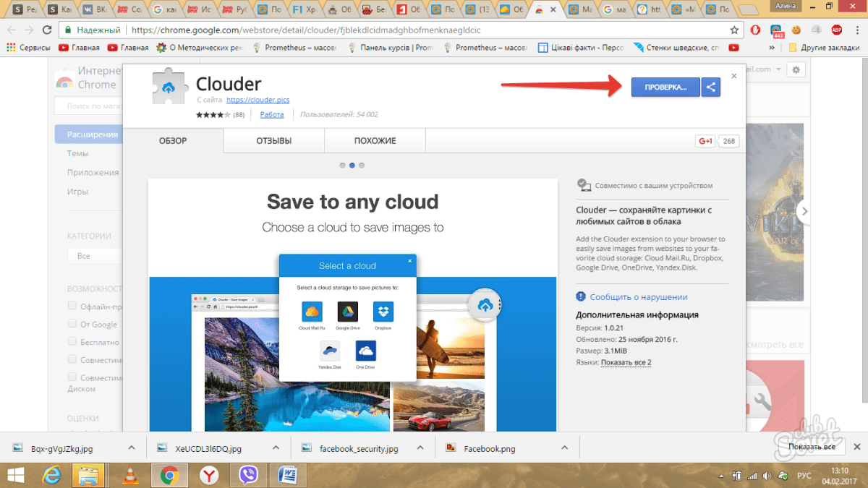Open the Все category dropdown
This screenshot has height=488, width=868.
95,256
